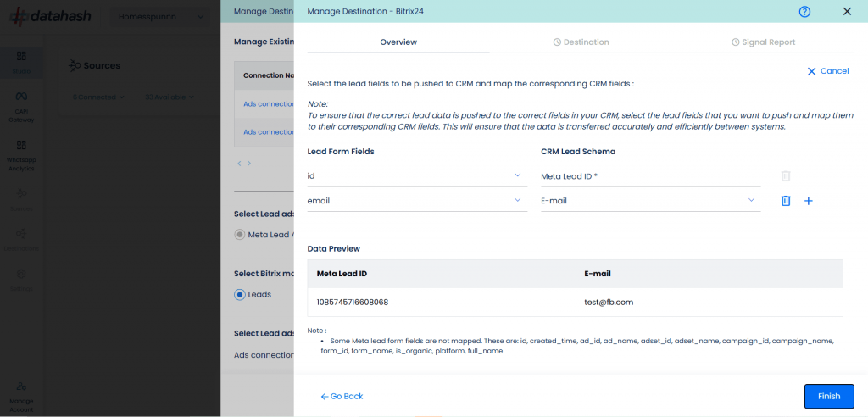Expand the 6 Connected sources dropdown
This screenshot has width=868, height=417.
pyautogui.click(x=98, y=97)
